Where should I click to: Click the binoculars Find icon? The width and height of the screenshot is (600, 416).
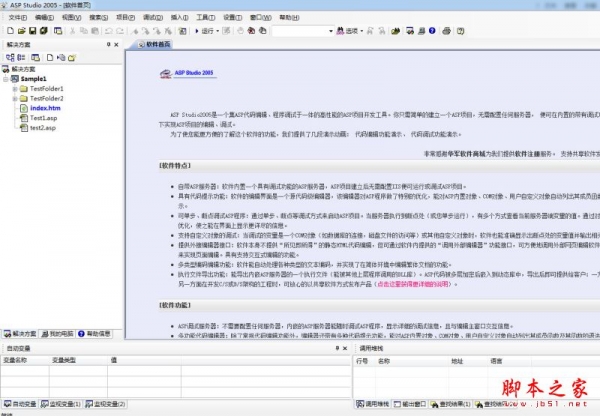(x=340, y=31)
